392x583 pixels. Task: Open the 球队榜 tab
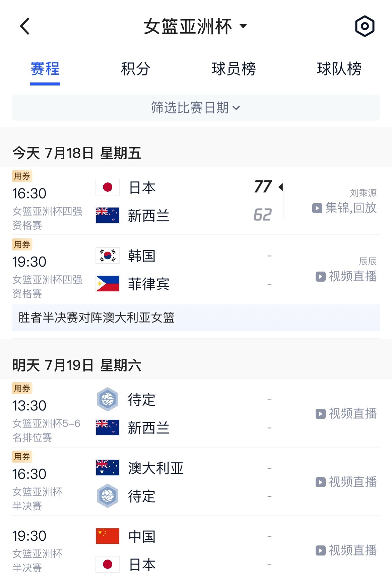tap(339, 69)
